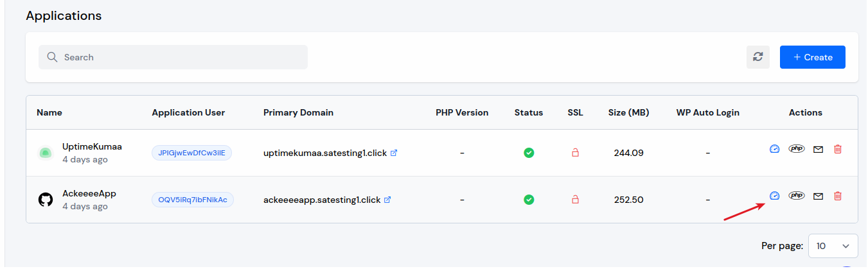This screenshot has width=868, height=269.
Task: Open external link for uptimekumaa.satesting1.click
Action: [394, 153]
